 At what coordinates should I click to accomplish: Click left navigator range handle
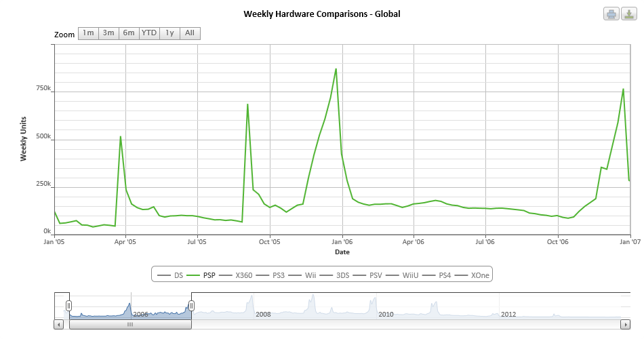tap(69, 306)
